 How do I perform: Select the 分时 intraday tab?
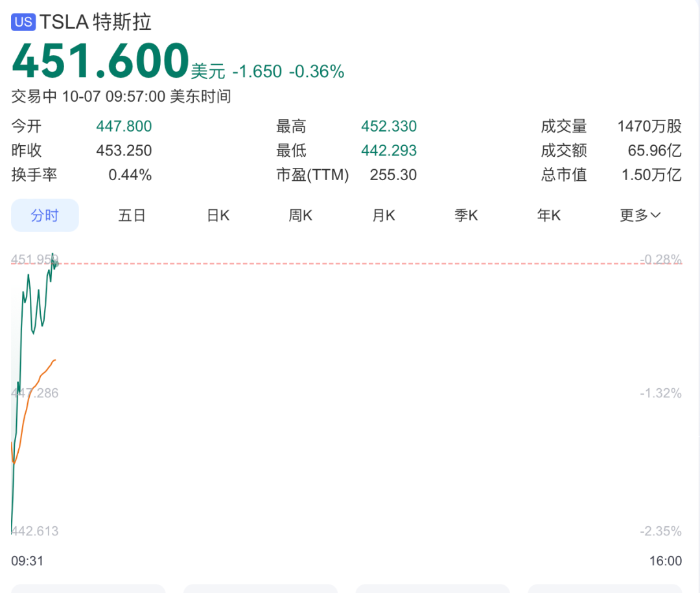coord(45,216)
